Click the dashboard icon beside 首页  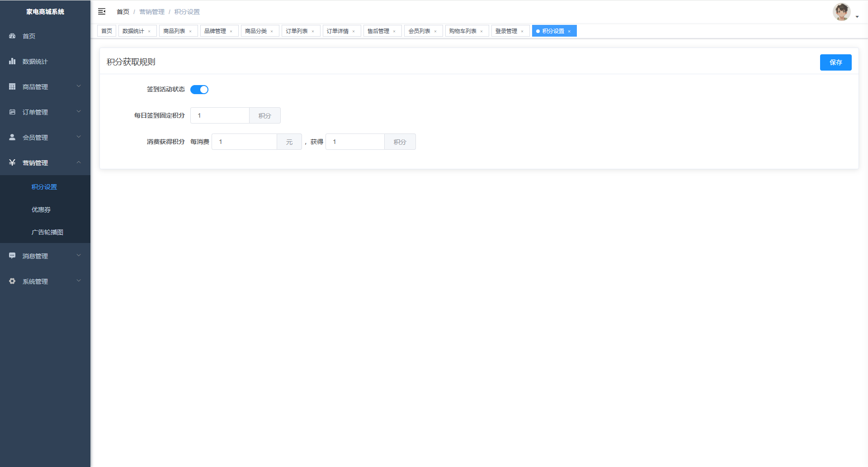(x=12, y=36)
